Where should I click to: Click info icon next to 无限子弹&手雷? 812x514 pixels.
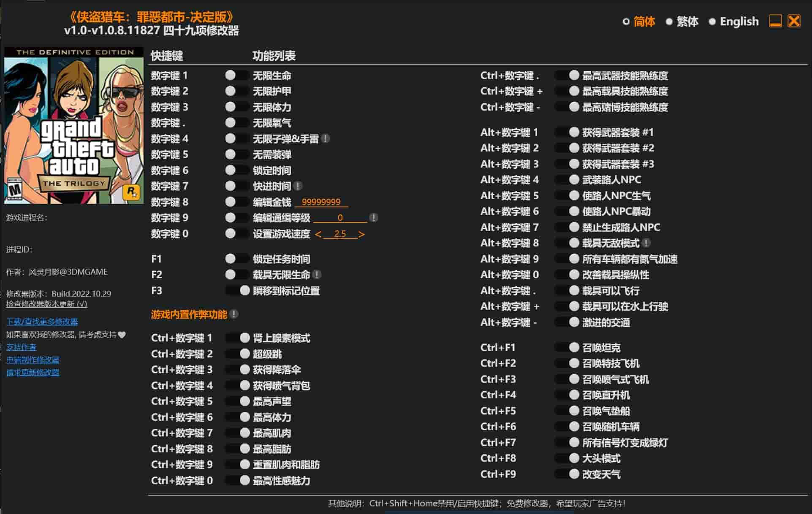coord(326,138)
